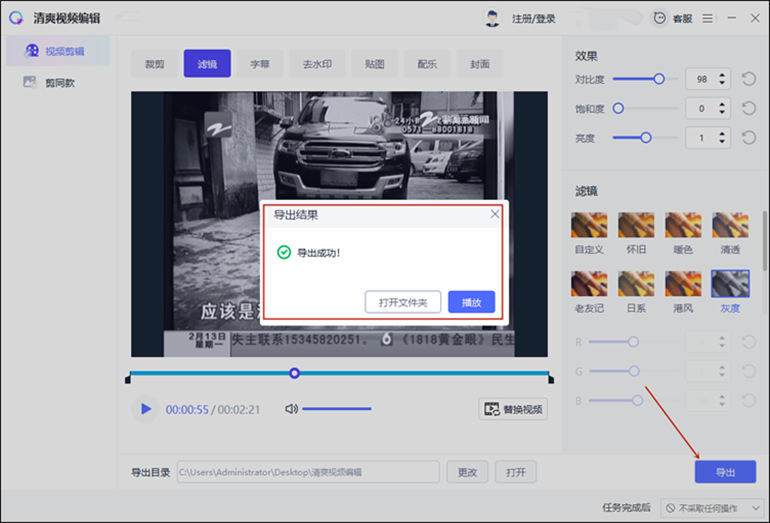Select the 港风 filter thumbnail
The image size is (770, 523).
683,283
